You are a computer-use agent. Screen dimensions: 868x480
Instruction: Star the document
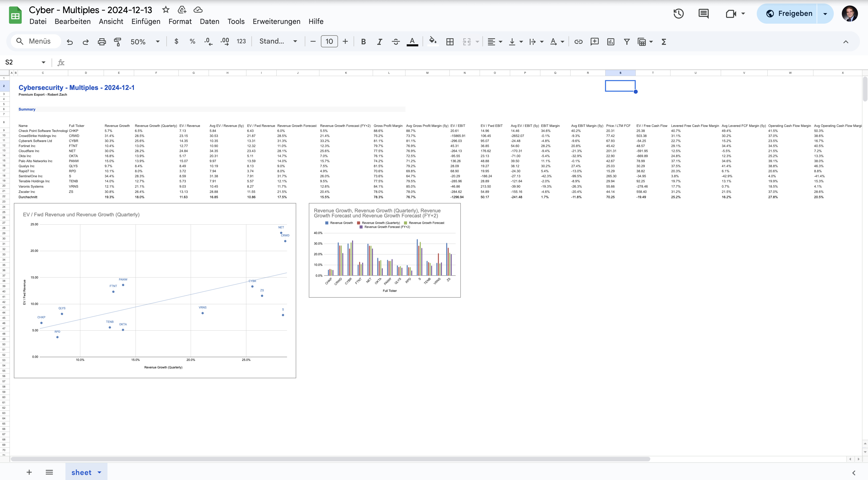[165, 9]
